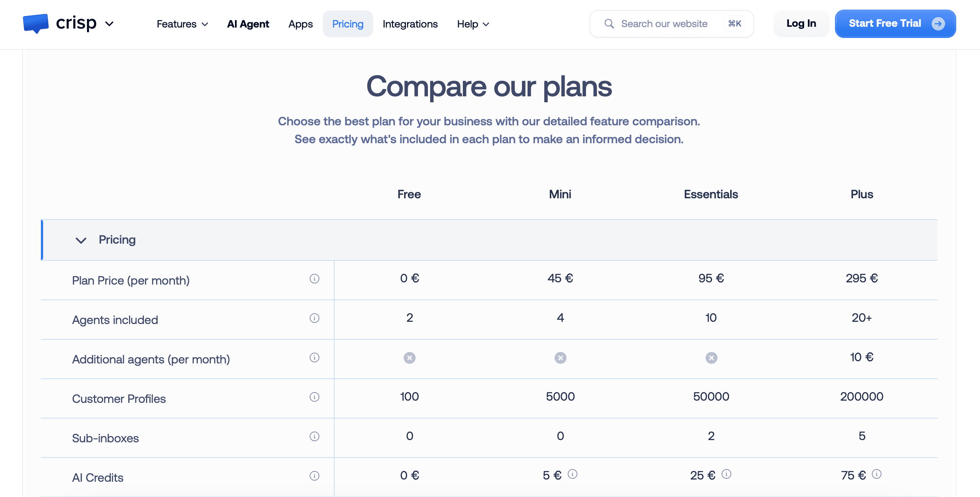Show info for Sub-inboxes

pyautogui.click(x=314, y=436)
